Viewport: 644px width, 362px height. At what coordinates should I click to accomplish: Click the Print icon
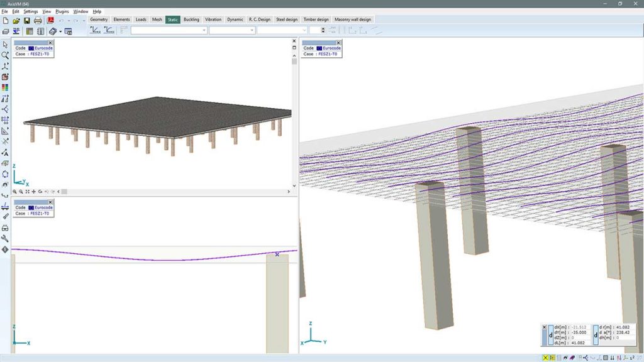click(37, 19)
